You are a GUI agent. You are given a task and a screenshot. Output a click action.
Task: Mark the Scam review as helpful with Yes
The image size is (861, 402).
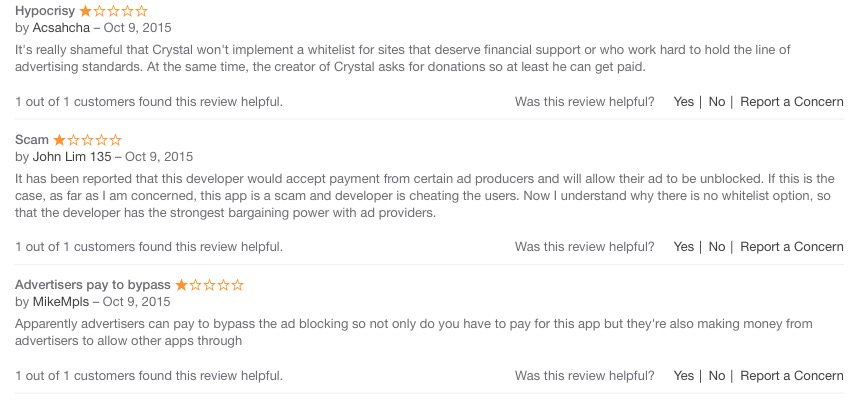(x=684, y=247)
